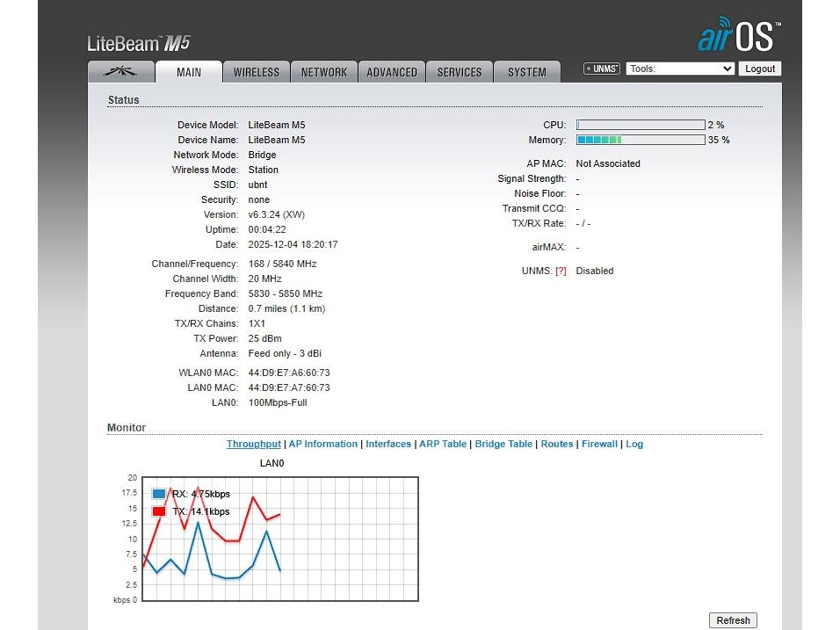This screenshot has height=630, width=840.
Task: Click the Memory usage bar
Action: click(641, 140)
